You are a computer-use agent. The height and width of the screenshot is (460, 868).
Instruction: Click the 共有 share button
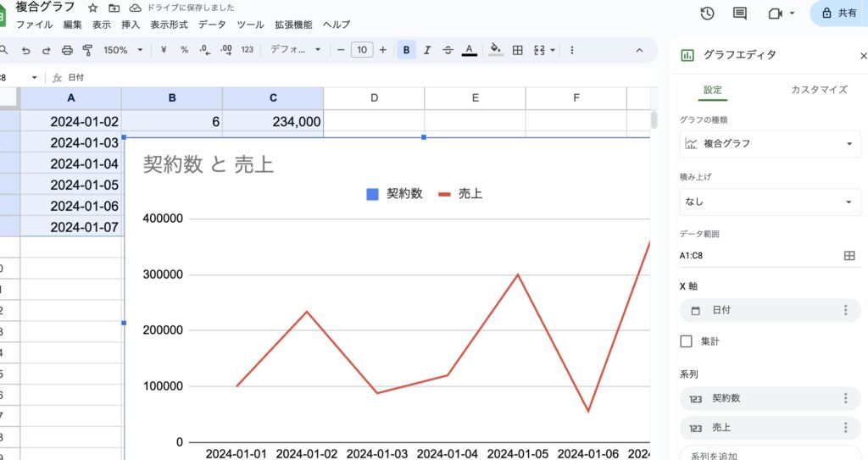(838, 14)
